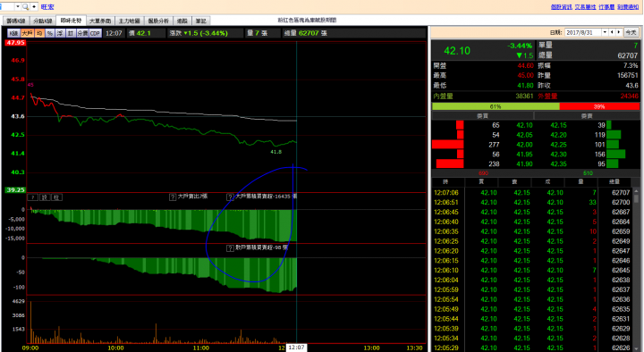Viewport: 644px width, 352px height.
Task: Open the 行事曆 link
Action: point(606,7)
